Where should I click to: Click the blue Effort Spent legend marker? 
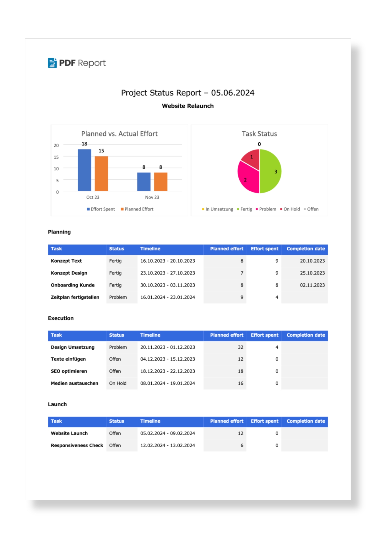(x=88, y=209)
